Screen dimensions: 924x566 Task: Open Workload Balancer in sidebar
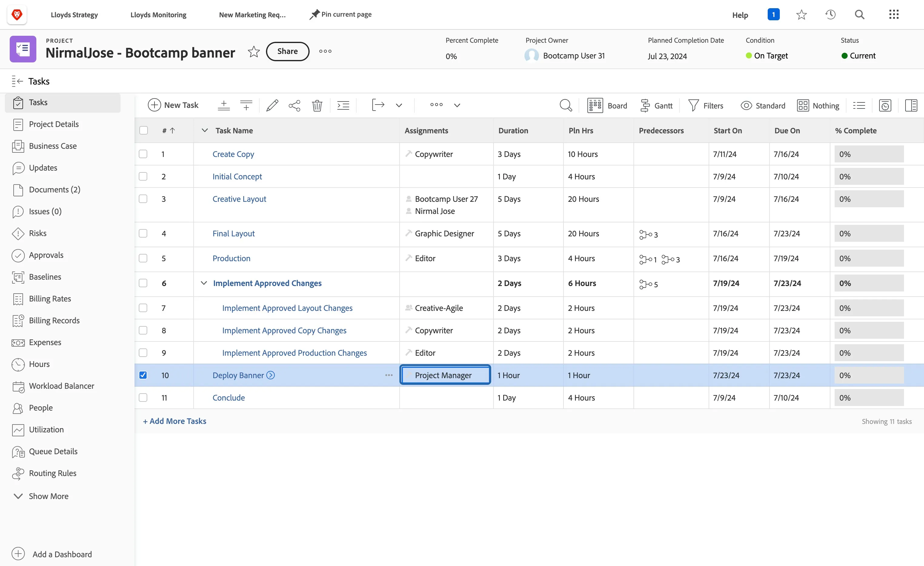(x=61, y=386)
